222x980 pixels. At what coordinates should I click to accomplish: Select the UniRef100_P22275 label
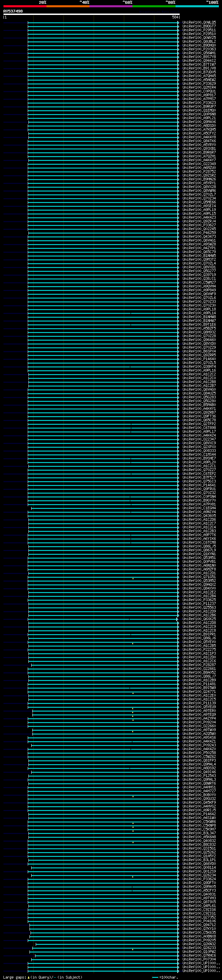tap(199, 649)
